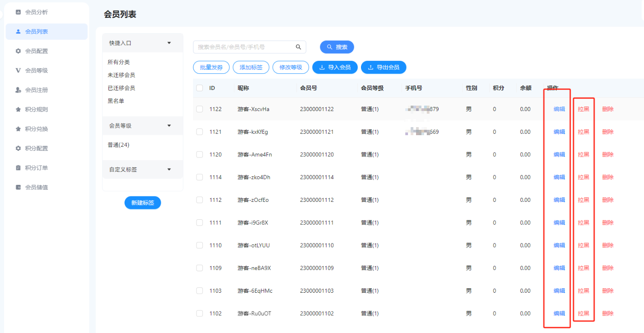This screenshot has width=644, height=333.
Task: Click the 昵称 column header
Action: tap(243, 88)
